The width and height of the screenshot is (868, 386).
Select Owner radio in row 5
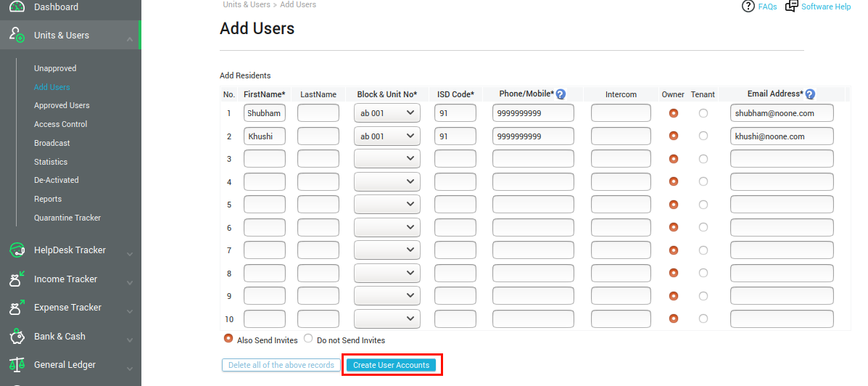click(673, 205)
